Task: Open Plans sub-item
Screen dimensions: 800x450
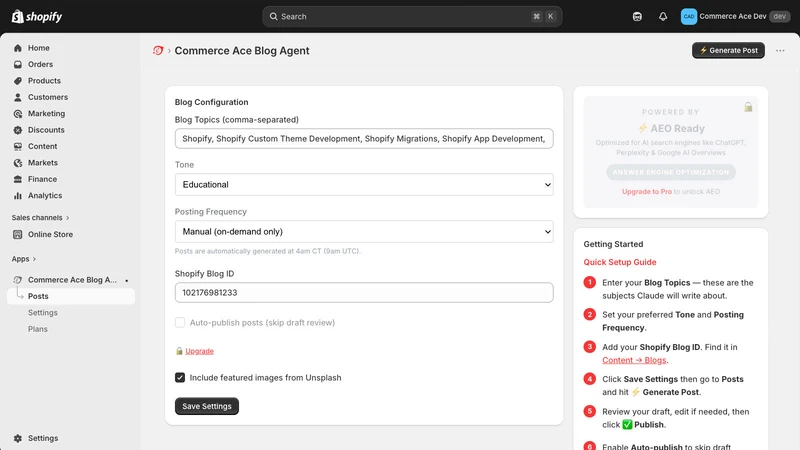Action: 38,329
